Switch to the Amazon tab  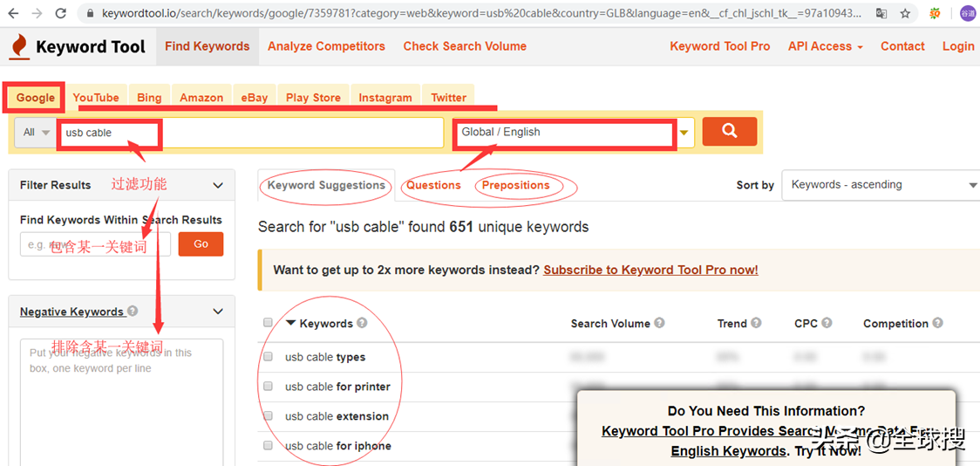pos(201,98)
